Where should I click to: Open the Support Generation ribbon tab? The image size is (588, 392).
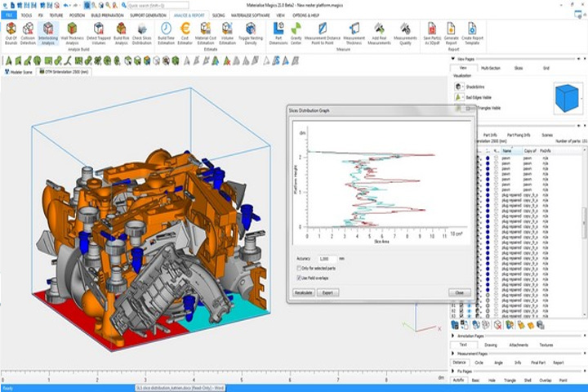click(x=148, y=16)
